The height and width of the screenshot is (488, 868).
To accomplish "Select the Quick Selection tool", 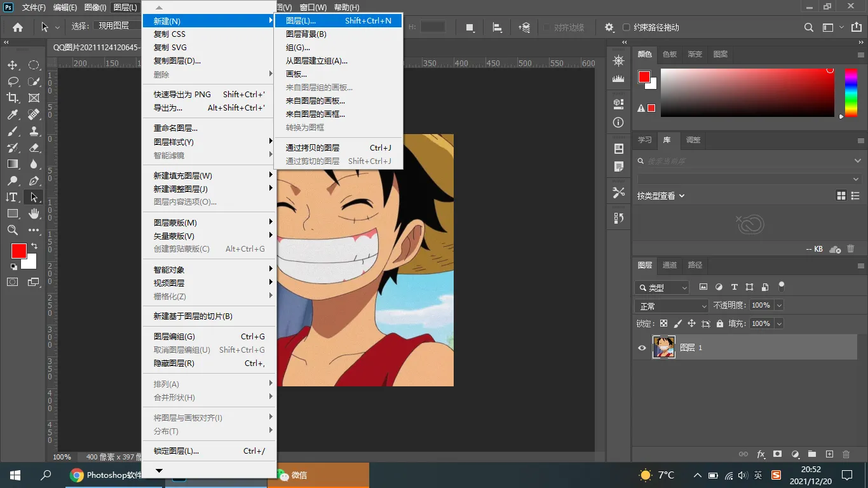I will (34, 81).
